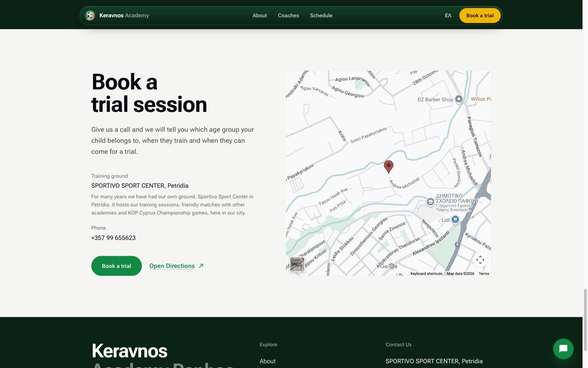This screenshot has height=368, width=588.
Task: Click the DZ Barber Shop map marker
Action: 459,99
